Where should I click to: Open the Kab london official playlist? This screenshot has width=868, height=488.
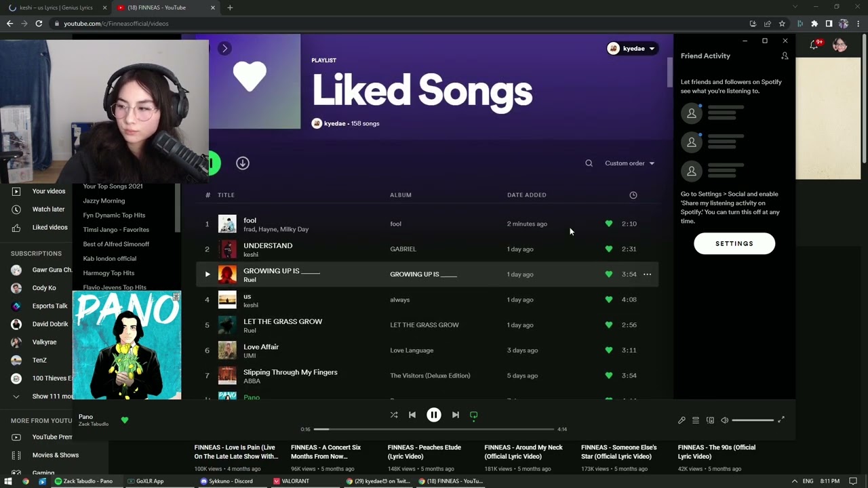tap(110, 258)
